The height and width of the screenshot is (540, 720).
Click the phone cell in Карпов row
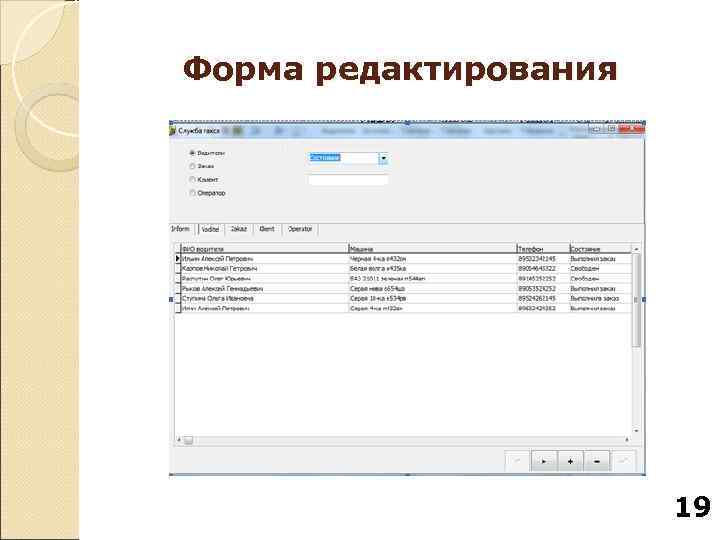tap(543, 269)
